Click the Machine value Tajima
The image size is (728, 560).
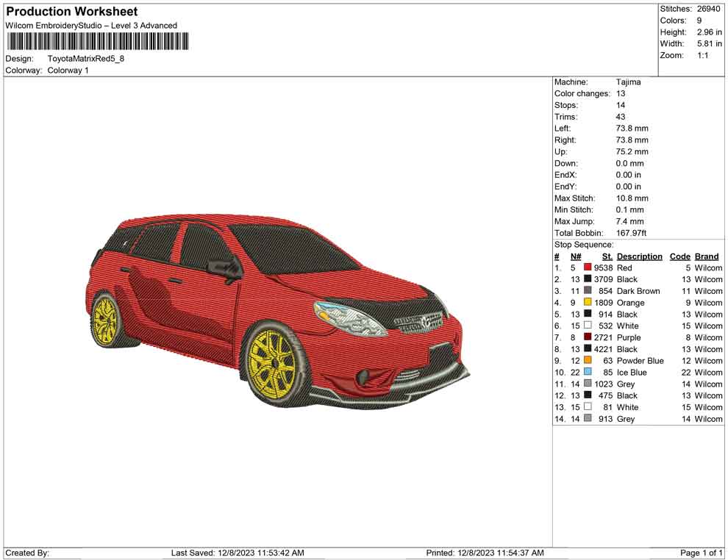click(x=629, y=82)
